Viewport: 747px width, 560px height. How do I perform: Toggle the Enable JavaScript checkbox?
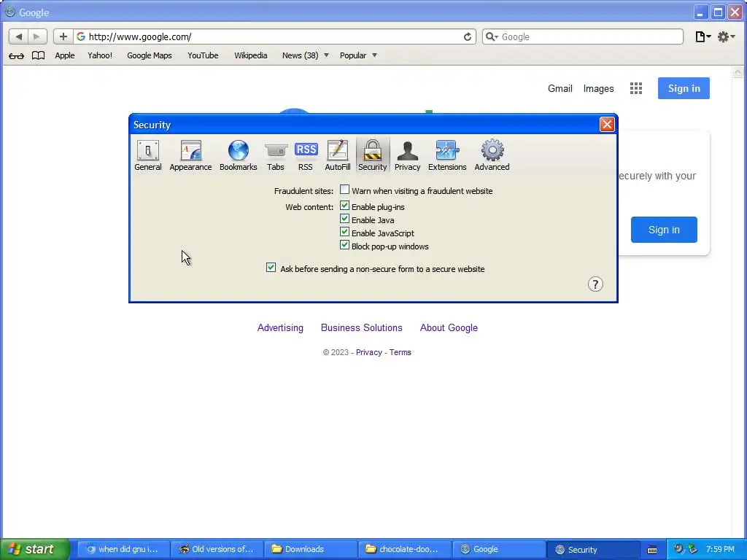point(344,233)
